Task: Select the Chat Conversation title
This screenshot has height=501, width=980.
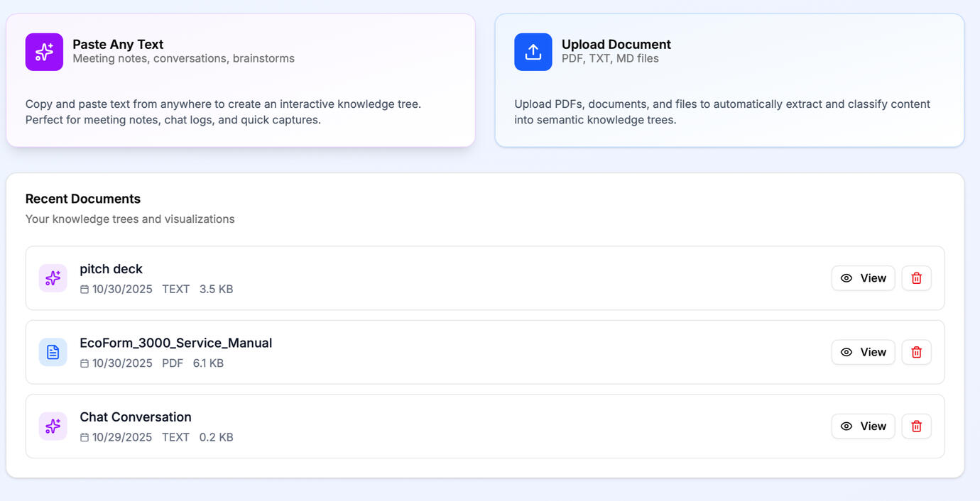Action: click(135, 417)
